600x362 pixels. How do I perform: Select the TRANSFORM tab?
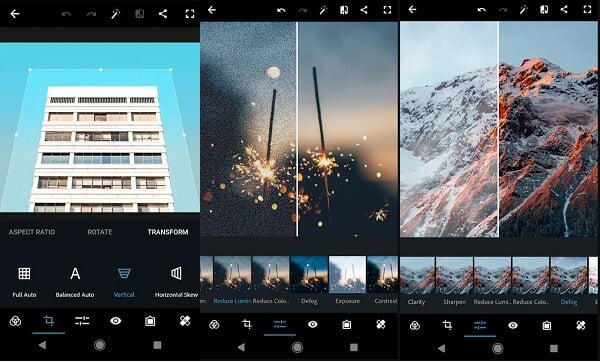click(x=168, y=232)
